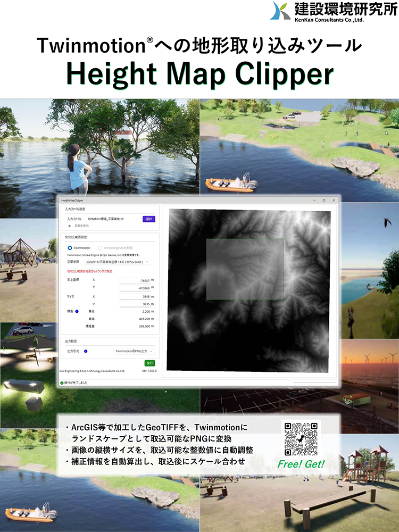Close the HeightMapClipper window
399x532 pixels.
334,201
